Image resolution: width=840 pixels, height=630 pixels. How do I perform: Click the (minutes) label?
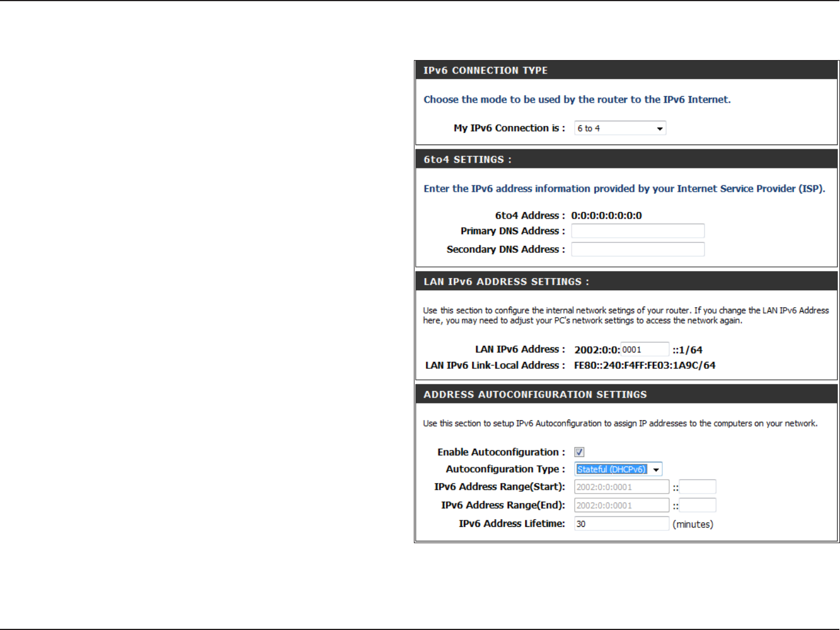(x=693, y=525)
